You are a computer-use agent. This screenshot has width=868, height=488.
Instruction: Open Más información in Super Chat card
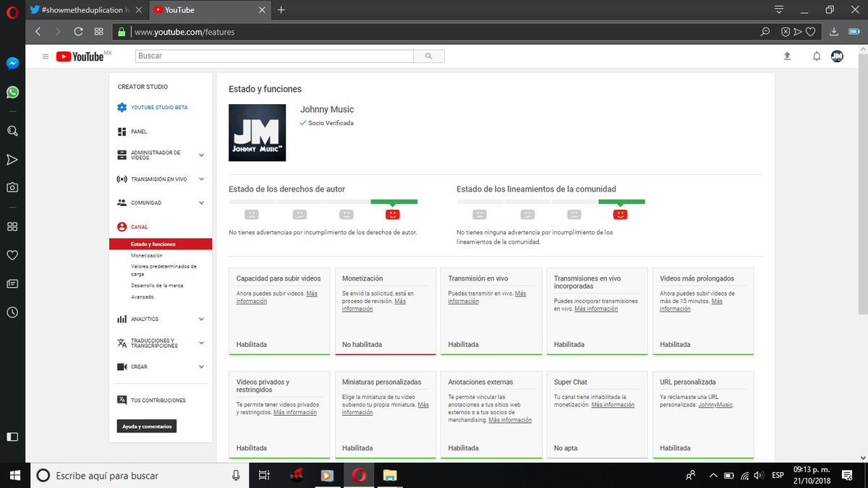click(613, 405)
